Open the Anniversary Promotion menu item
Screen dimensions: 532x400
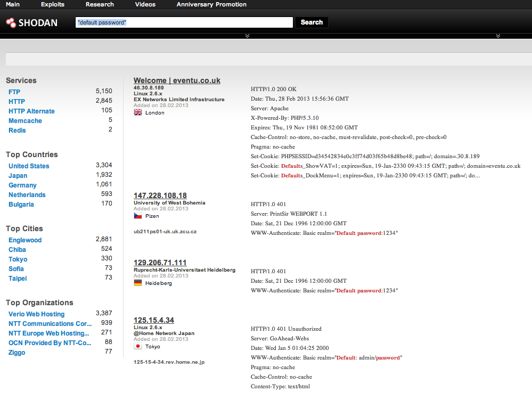click(x=211, y=4)
